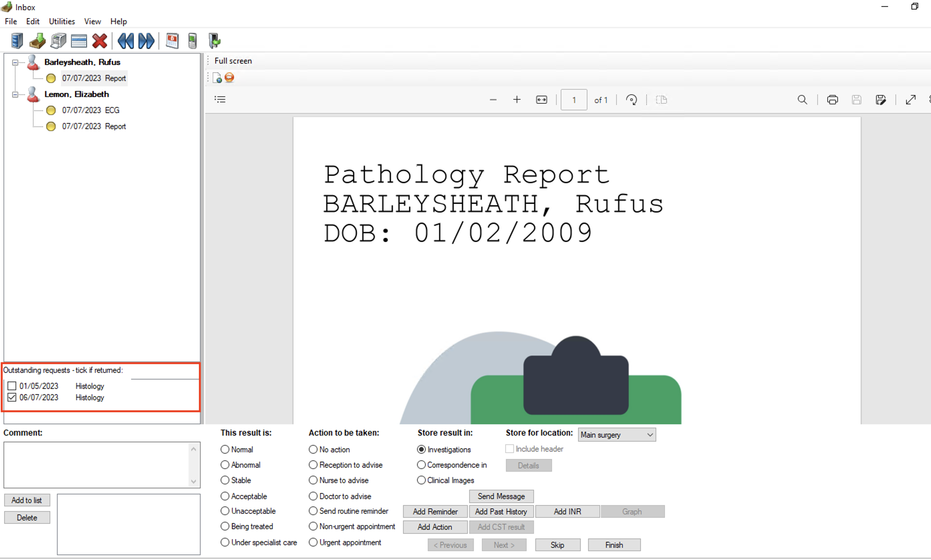Screen dimensions: 931x560
Task: Click the Barleysheath patient avatar icon
Action: pyautogui.click(x=33, y=62)
